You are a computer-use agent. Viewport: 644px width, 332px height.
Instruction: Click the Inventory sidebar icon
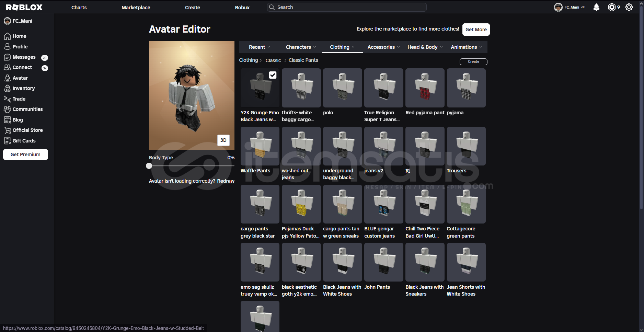pyautogui.click(x=7, y=88)
